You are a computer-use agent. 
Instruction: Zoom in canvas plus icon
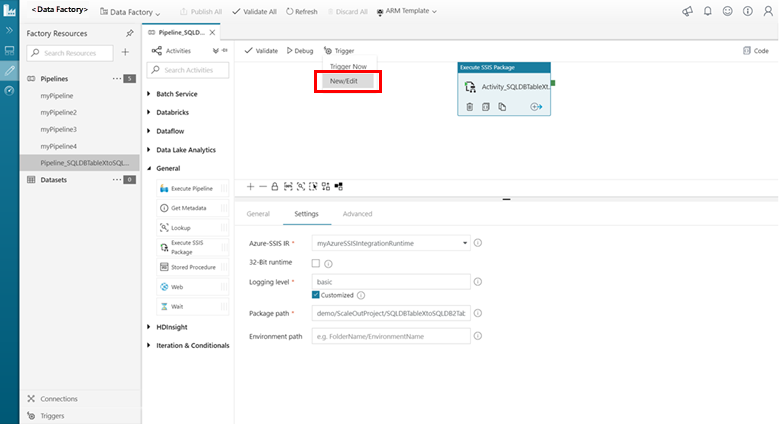pyautogui.click(x=250, y=187)
